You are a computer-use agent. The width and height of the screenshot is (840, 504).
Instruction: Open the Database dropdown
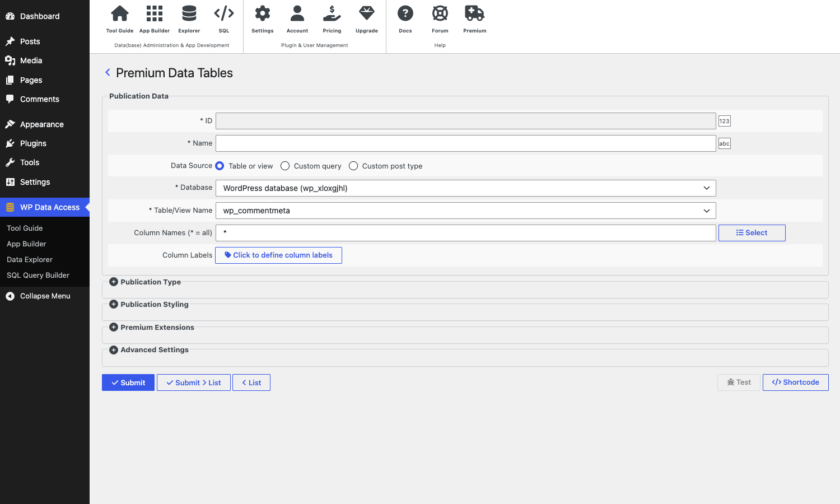(466, 188)
